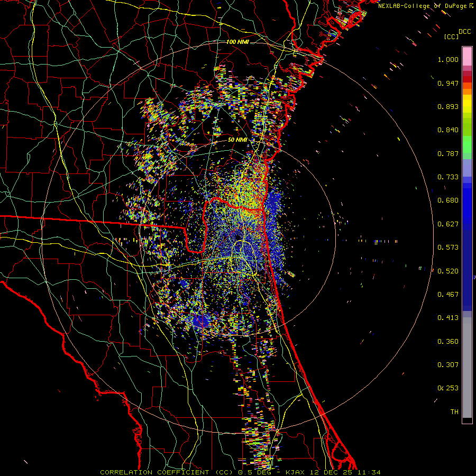Screen dimensions: 476x476
Task: Click the [CC] units label above scale
Action: 451,36
